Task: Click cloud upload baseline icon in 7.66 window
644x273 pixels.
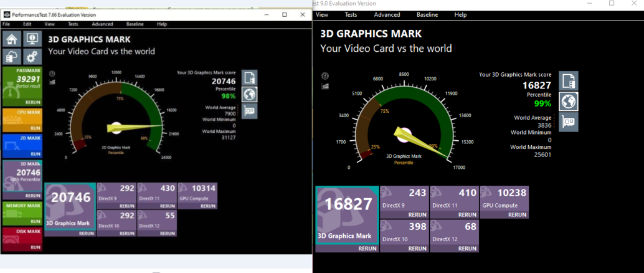Action: (x=12, y=57)
